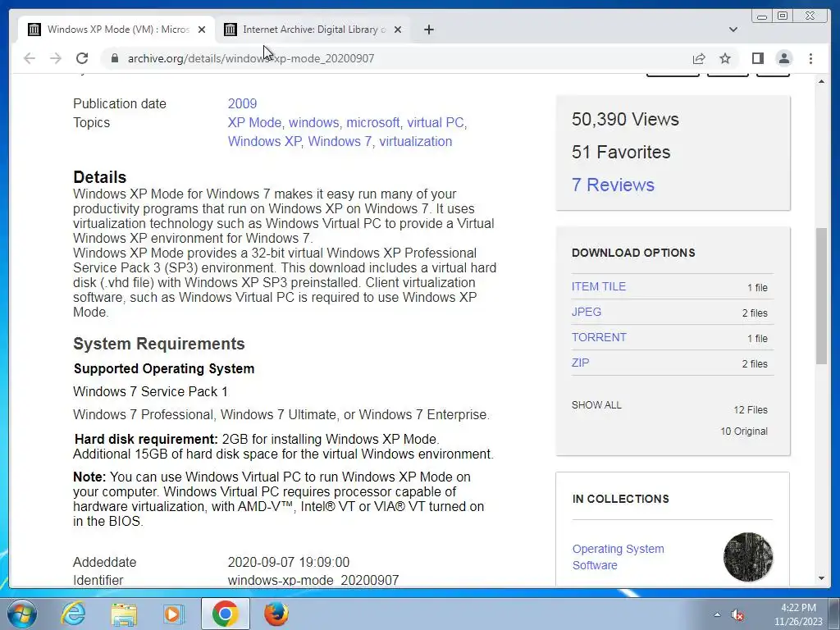Open a new tab with the plus button
This screenshot has height=630, width=840.
point(428,30)
